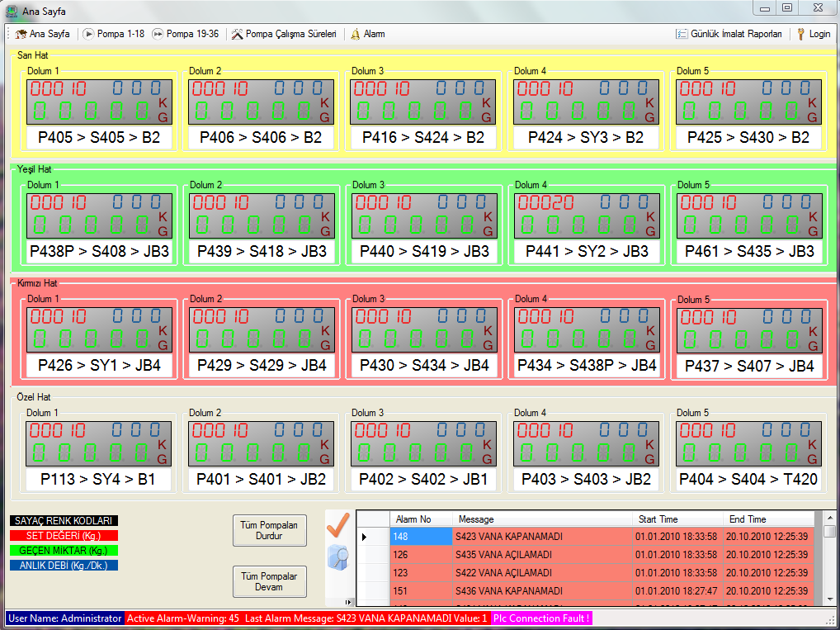Click pump label P438P > S408 > JB3
Image resolution: width=840 pixels, height=630 pixels.
99,252
